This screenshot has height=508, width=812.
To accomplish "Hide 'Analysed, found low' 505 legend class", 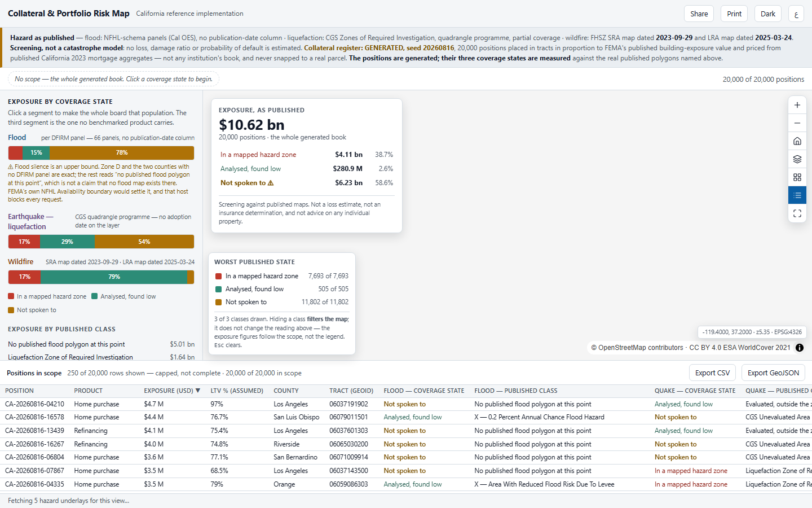I will (x=281, y=289).
